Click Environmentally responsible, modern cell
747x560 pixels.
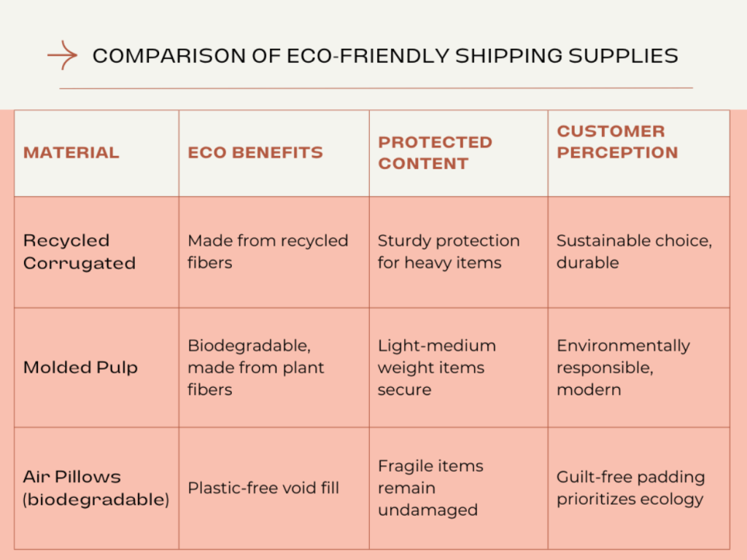(x=622, y=367)
